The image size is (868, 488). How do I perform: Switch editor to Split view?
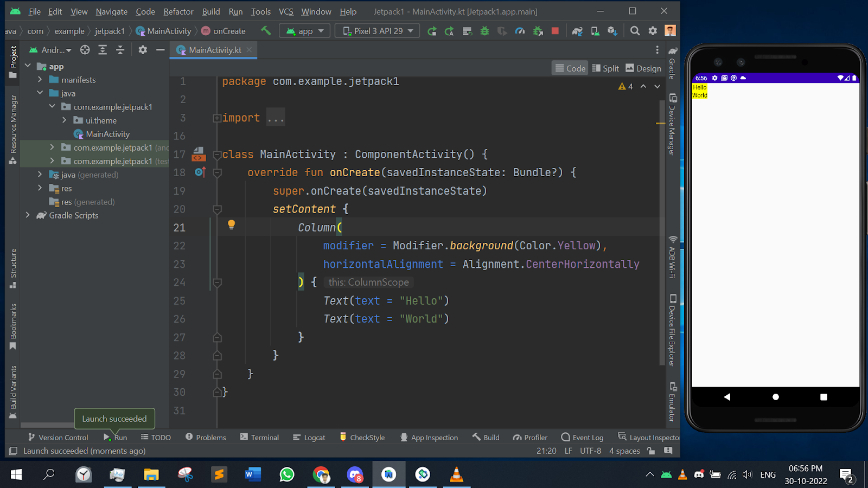coord(605,68)
